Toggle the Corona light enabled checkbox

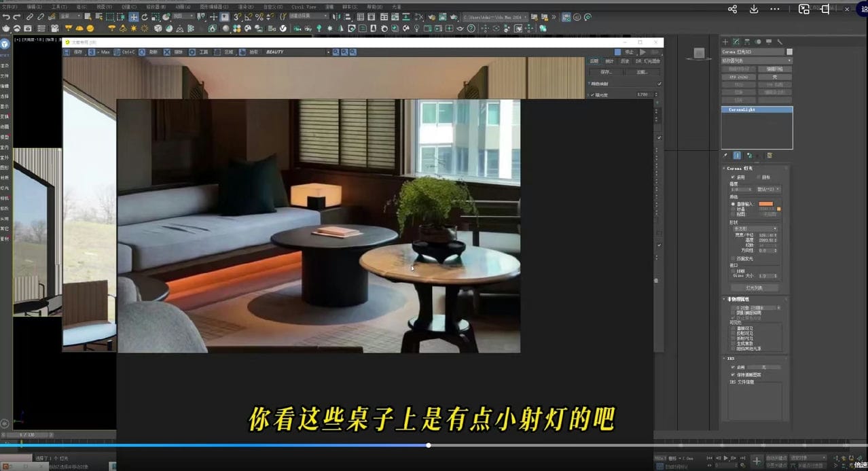pyautogui.click(x=733, y=177)
